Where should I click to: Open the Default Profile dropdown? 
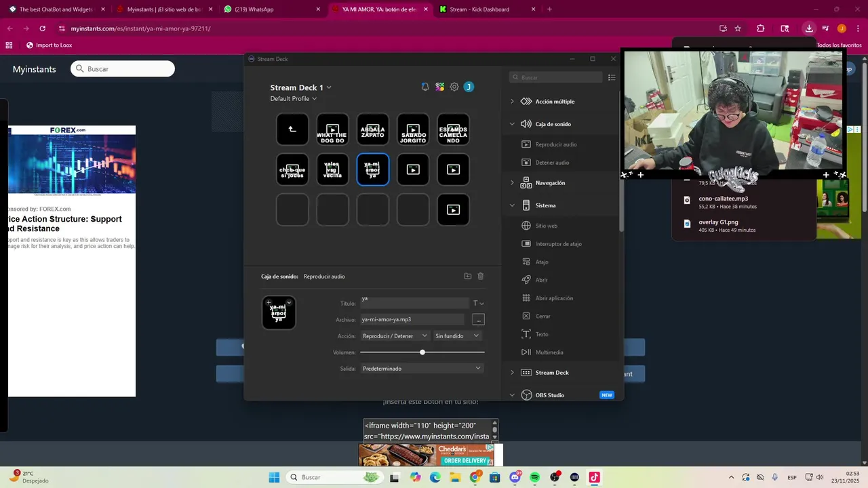tap(294, 99)
